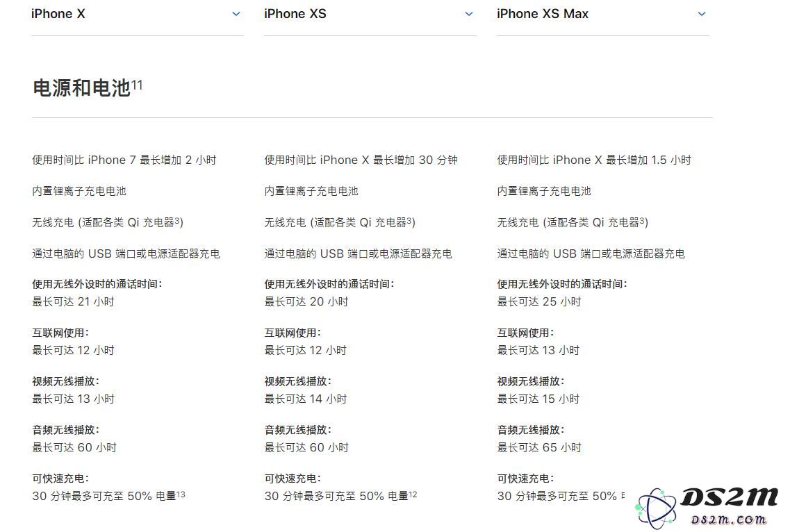Click 最长可达 13 小时 video playback for iPhone X

point(74,399)
